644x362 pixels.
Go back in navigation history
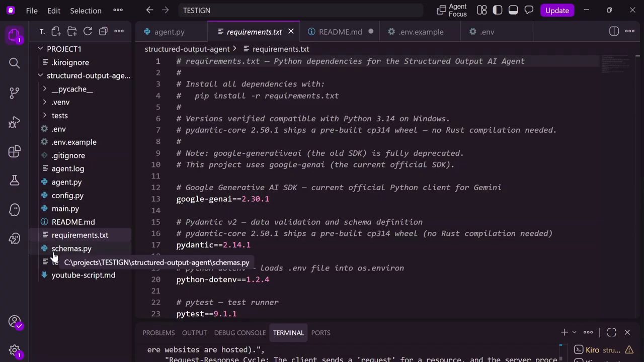149,10
